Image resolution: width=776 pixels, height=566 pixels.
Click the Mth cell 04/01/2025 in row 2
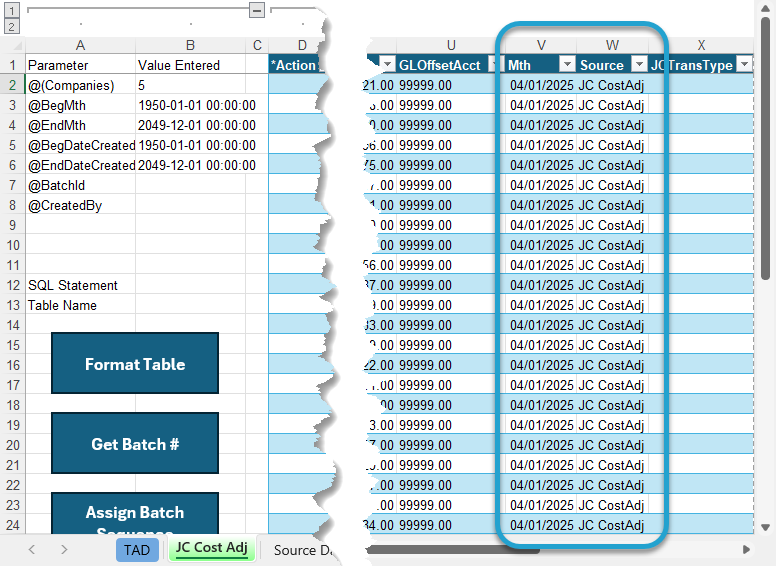tap(541, 85)
